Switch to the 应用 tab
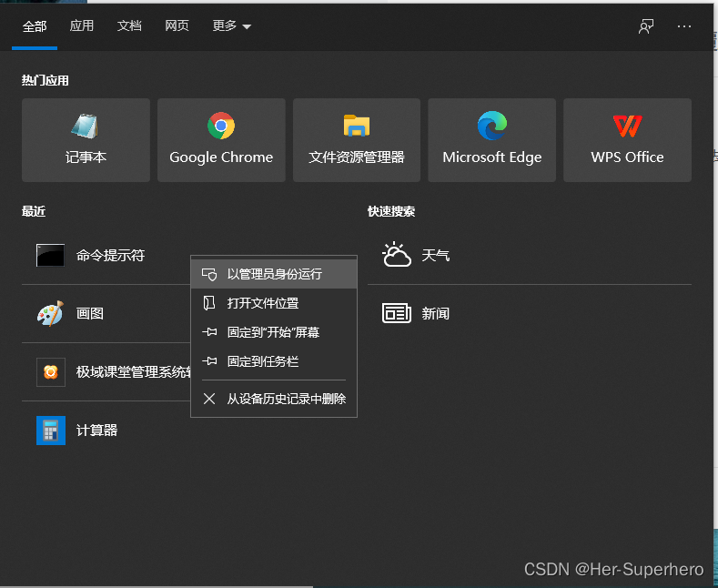718x588 pixels. coord(82,25)
